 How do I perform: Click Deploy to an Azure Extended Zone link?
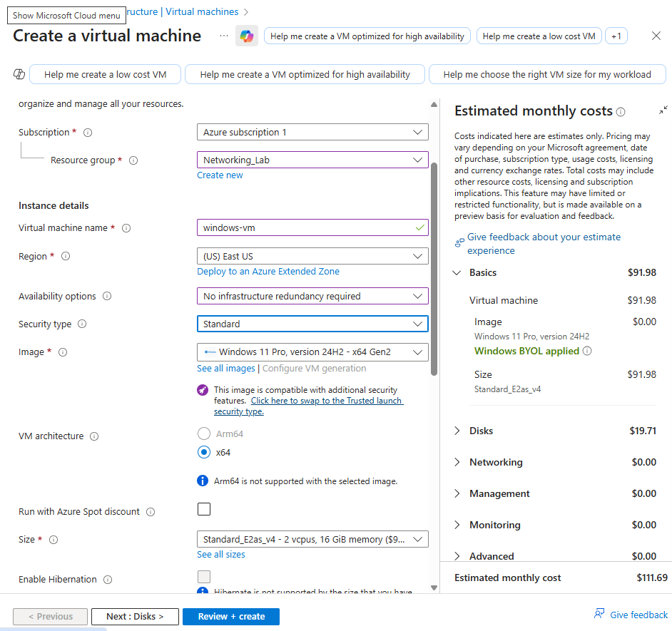(x=268, y=272)
